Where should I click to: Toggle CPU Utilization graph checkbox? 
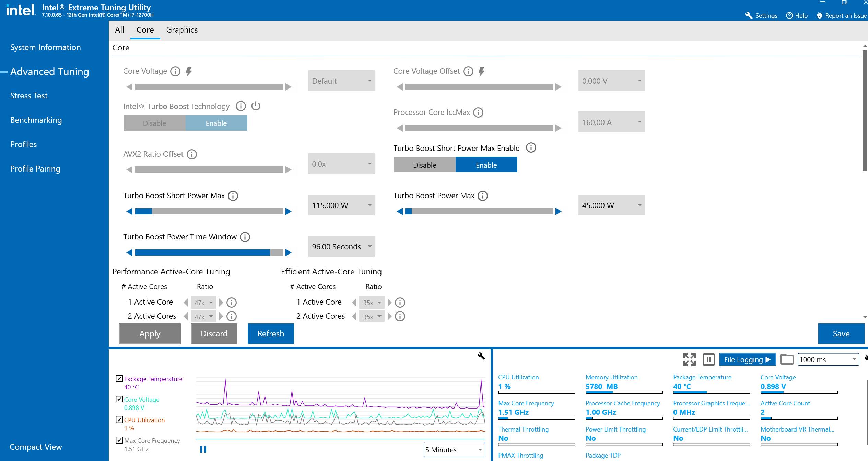(119, 420)
